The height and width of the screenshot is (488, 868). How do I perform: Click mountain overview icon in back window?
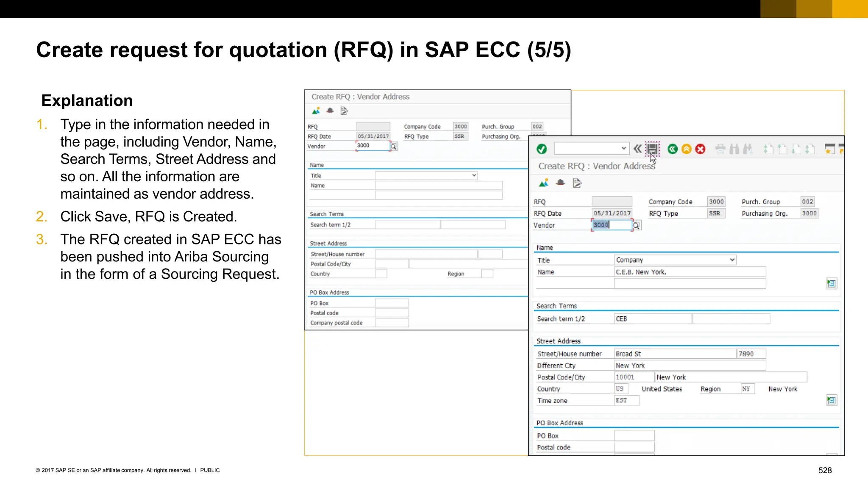click(x=316, y=111)
